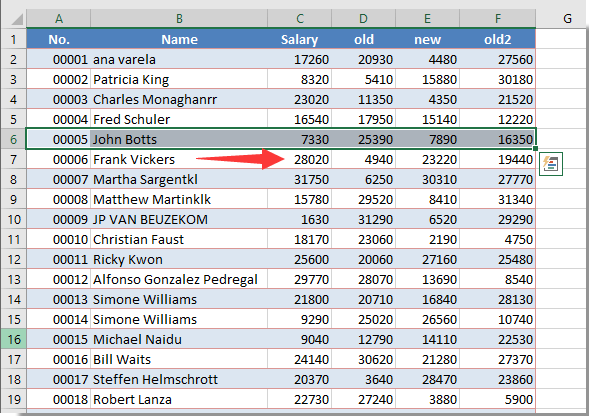Select Frank Vickers salary cell 28020

point(299,159)
